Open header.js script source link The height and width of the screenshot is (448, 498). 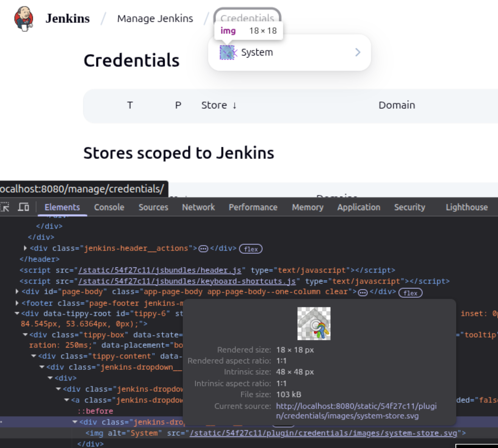[x=160, y=270]
